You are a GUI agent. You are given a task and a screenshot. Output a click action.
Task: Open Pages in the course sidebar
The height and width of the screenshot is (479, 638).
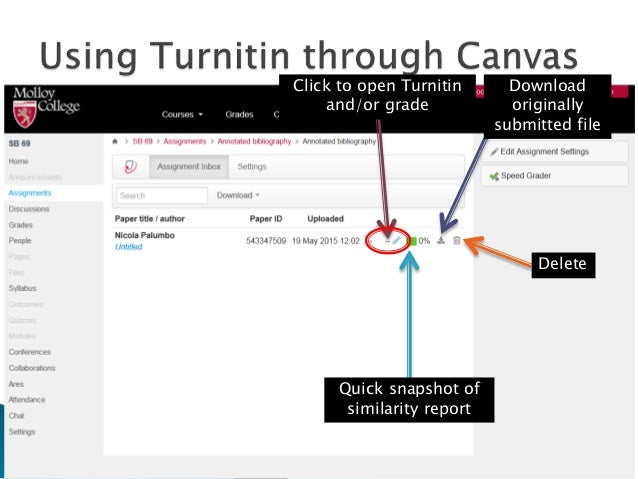(x=19, y=256)
